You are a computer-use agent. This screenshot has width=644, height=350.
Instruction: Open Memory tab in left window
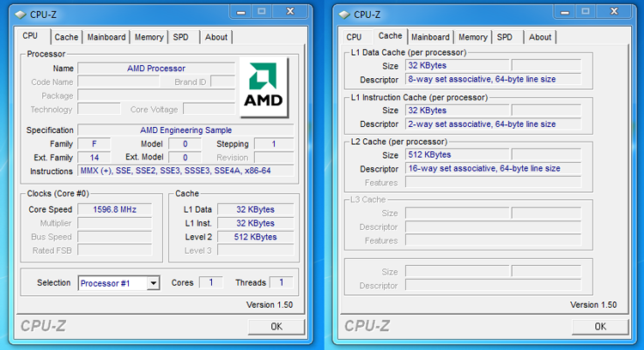click(x=149, y=37)
